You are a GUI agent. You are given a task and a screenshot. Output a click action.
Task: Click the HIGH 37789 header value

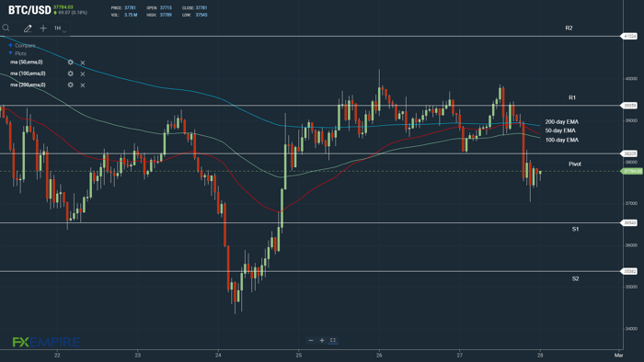click(166, 15)
